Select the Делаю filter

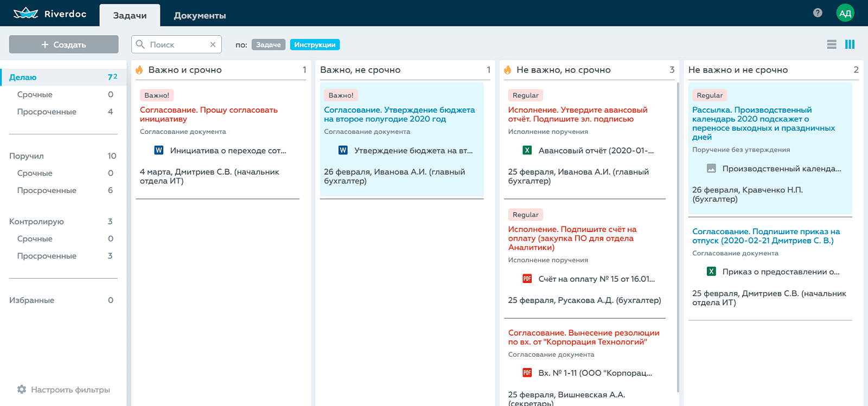[x=63, y=77]
